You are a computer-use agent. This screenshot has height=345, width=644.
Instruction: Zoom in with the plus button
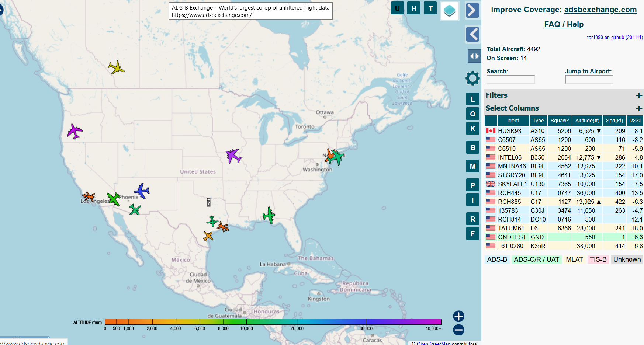click(x=458, y=316)
